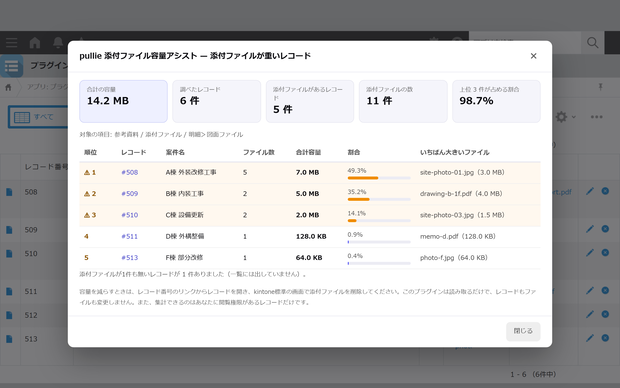Image resolution: width=620 pixels, height=388 pixels.
Task: Click the 49.3% ratio bar
Action: 379,178
